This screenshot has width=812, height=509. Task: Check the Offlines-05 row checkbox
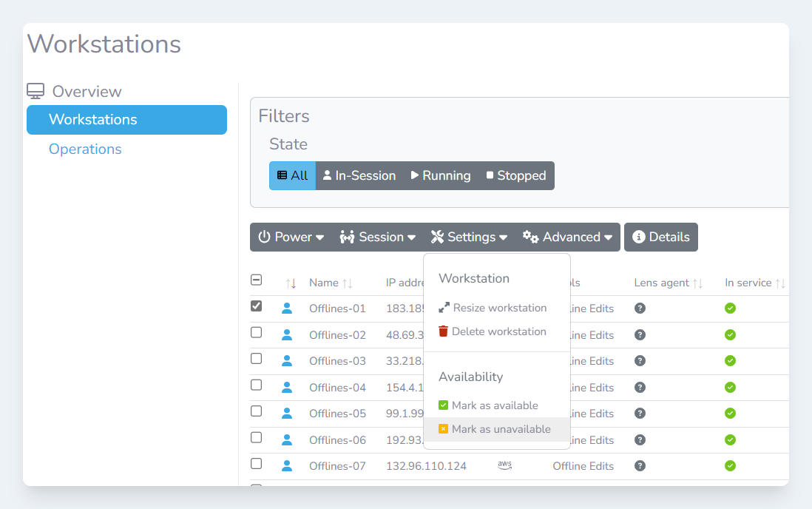(257, 411)
